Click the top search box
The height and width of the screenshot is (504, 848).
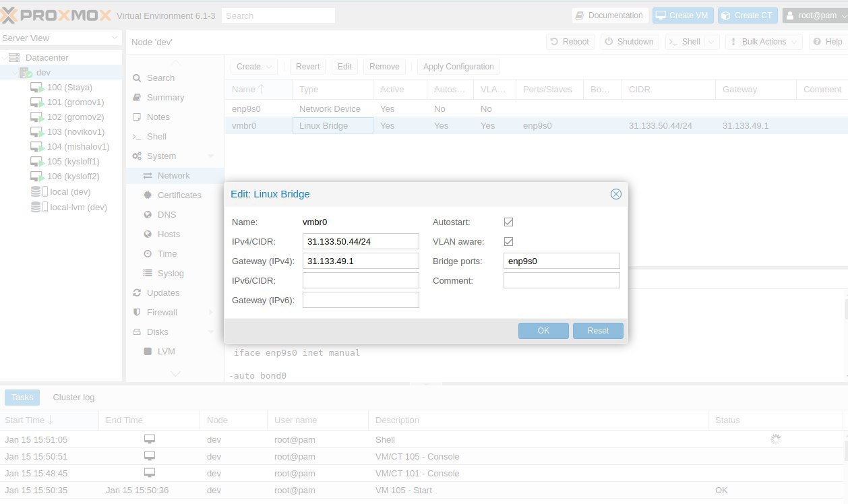(x=278, y=15)
